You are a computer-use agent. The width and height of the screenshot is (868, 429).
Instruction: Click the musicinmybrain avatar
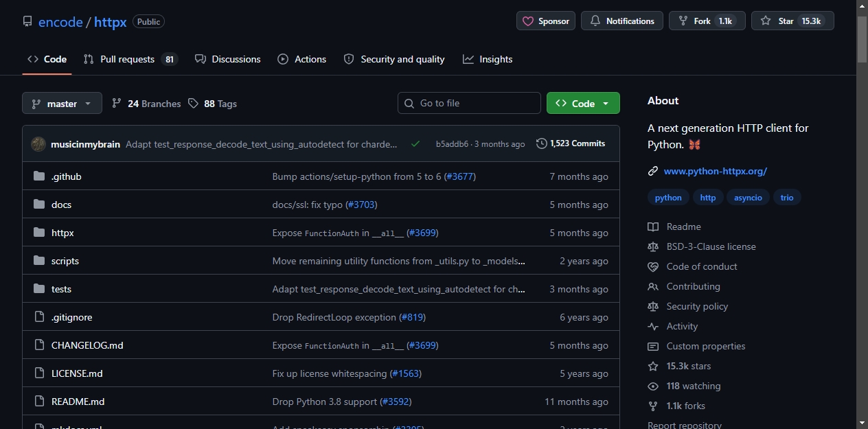(38, 144)
